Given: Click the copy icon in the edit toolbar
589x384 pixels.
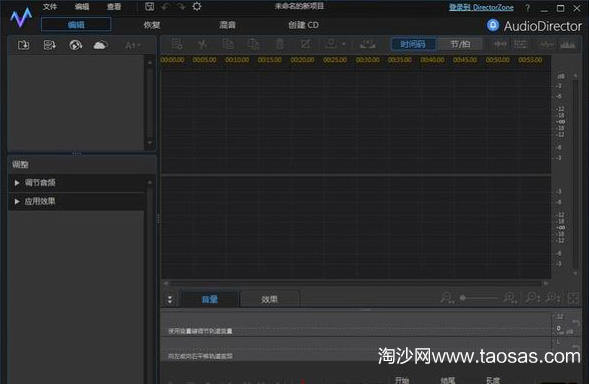Looking at the screenshot, I should pyautogui.click(x=228, y=44).
